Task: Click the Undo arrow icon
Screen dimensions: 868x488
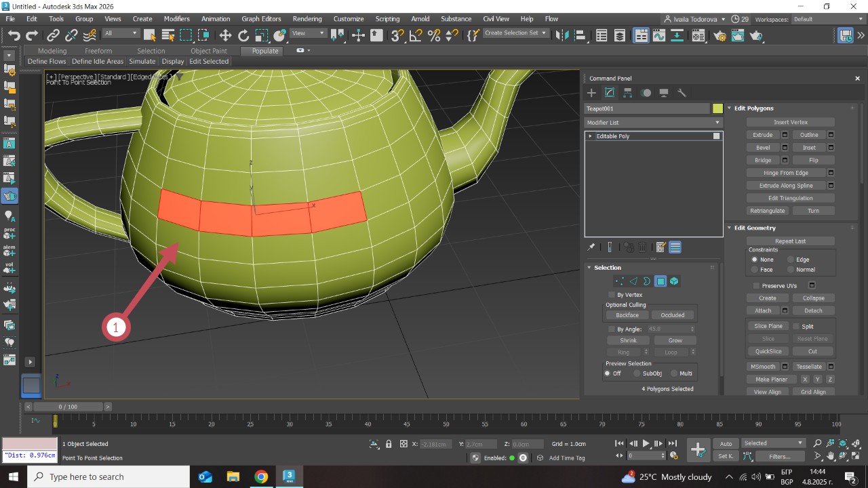Action: [x=14, y=35]
